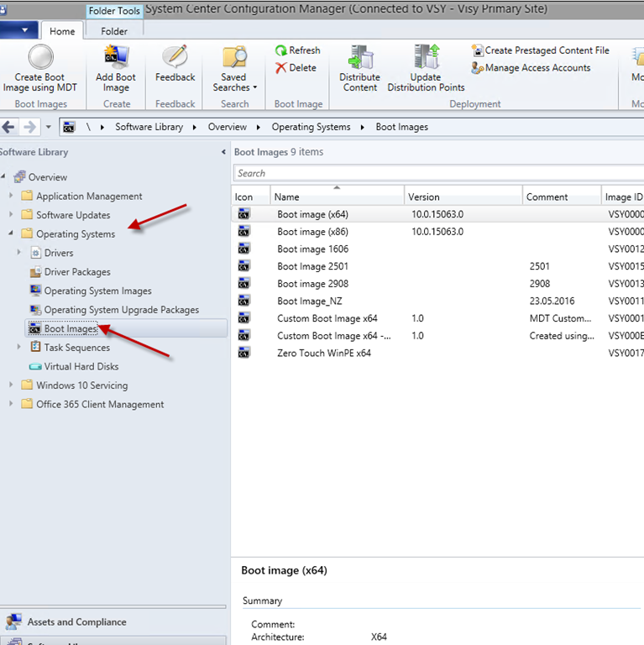Collapse the Operating Systems folder node

coord(11,233)
